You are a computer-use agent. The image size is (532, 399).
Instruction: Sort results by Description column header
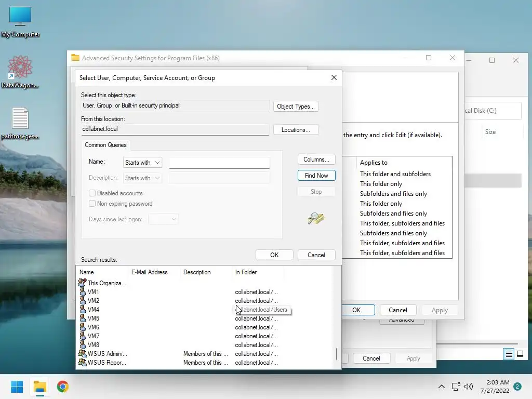tap(206, 272)
